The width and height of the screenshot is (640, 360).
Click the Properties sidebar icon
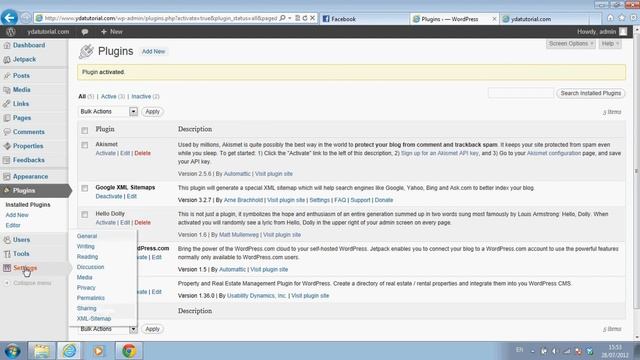coord(7,146)
